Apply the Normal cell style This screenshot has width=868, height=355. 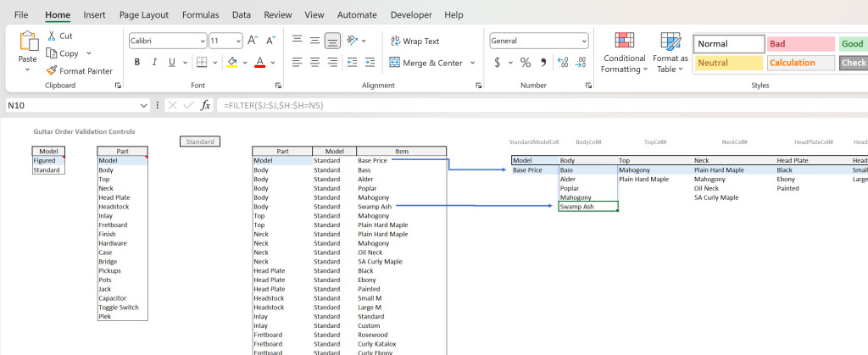[729, 44]
